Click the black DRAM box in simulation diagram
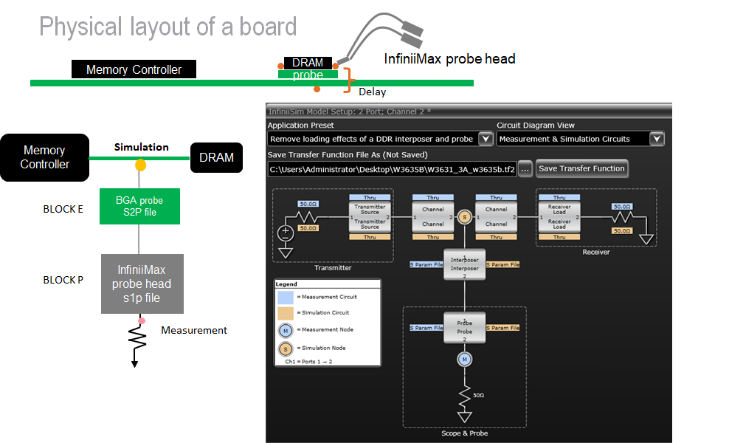The image size is (729, 443). [x=217, y=158]
